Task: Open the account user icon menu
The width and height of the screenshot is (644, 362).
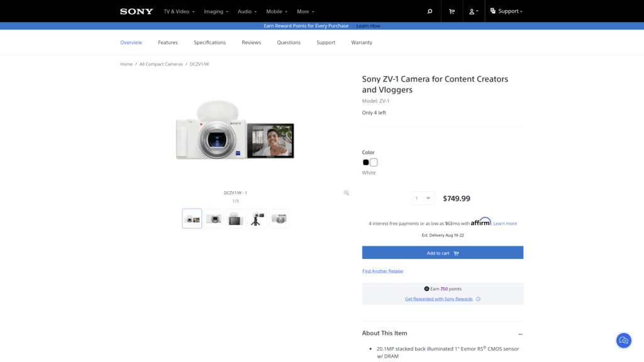Action: point(474,11)
